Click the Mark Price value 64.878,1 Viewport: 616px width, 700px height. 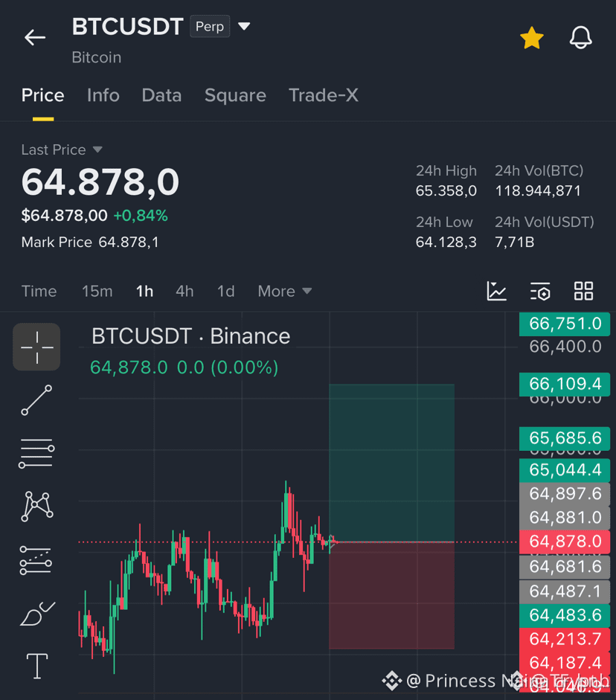click(x=129, y=242)
